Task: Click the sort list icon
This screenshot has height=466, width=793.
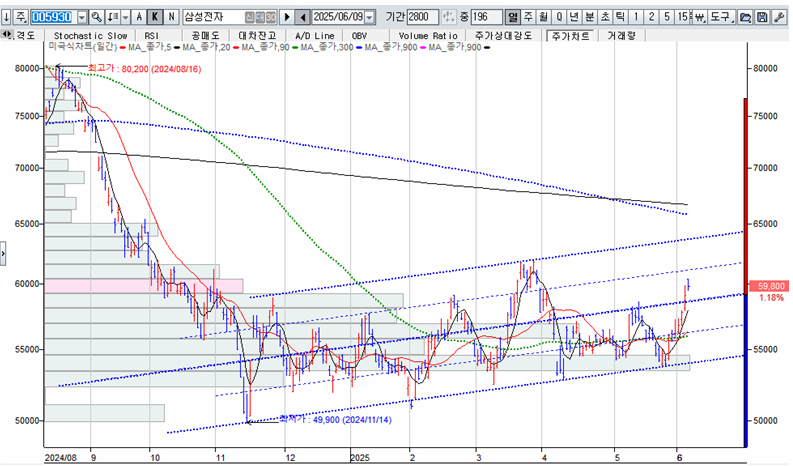Action: tap(113, 17)
